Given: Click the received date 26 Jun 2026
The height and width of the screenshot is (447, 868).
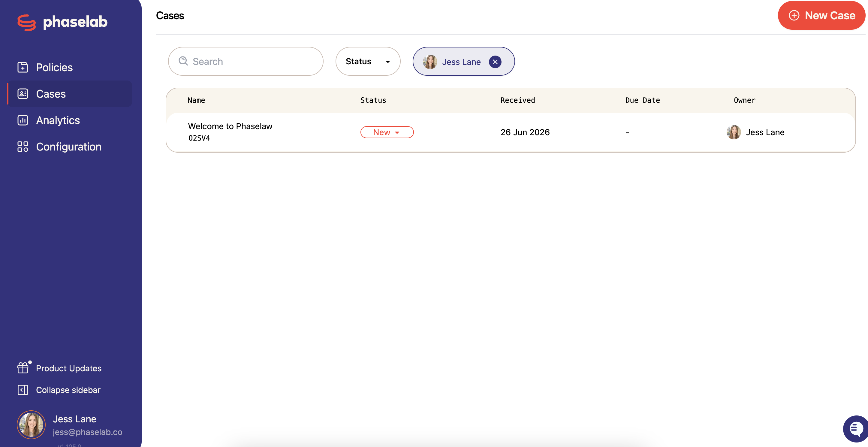Looking at the screenshot, I should click(525, 132).
